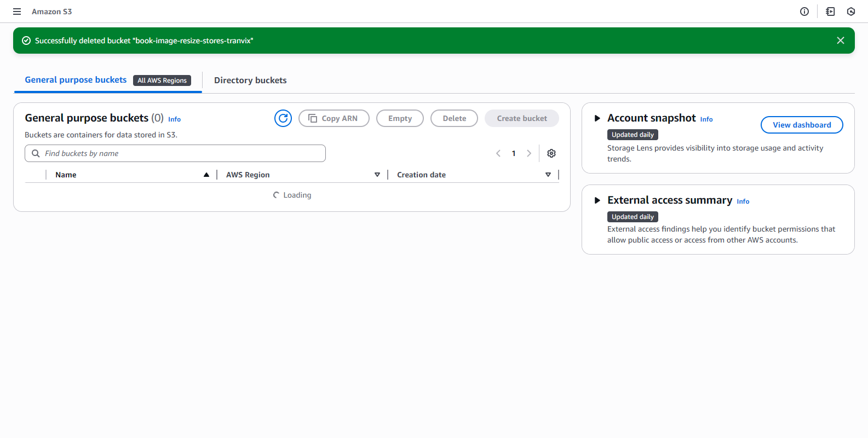
Task: Open Info link beside External access summary
Action: 743,201
